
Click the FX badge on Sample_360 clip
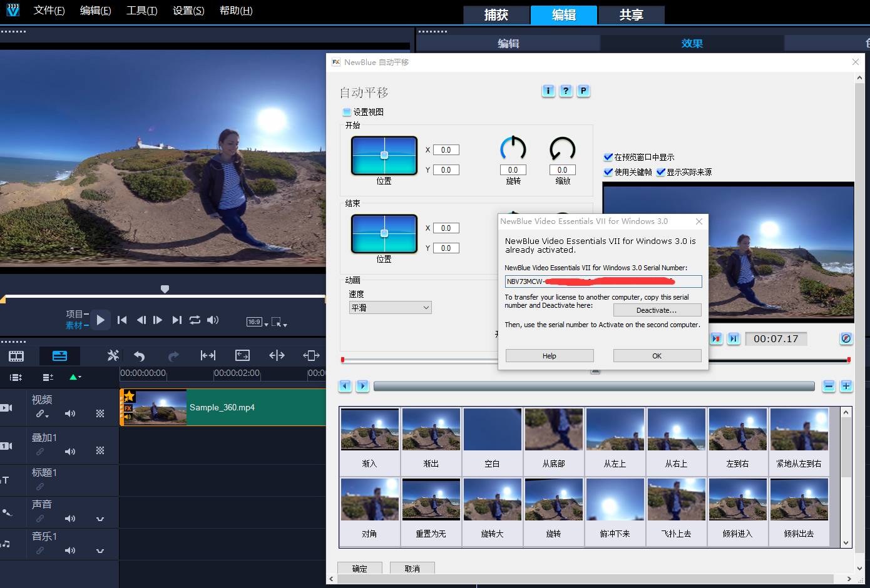(x=128, y=408)
